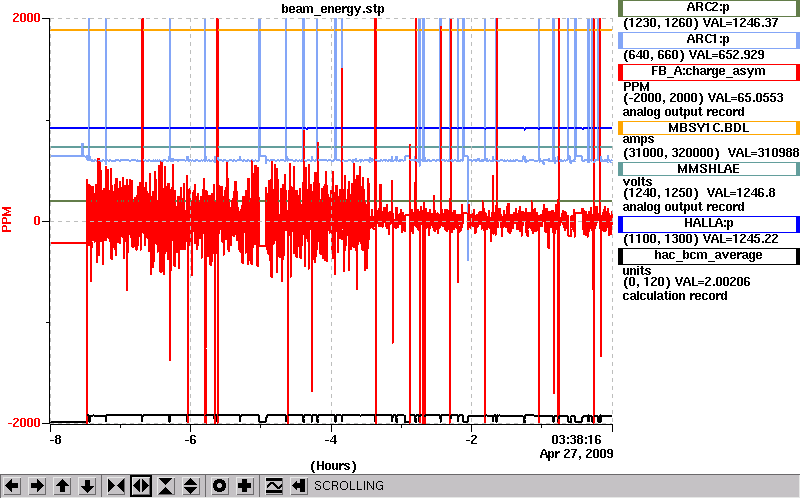Pan the plot right with the right arrow

(37, 486)
